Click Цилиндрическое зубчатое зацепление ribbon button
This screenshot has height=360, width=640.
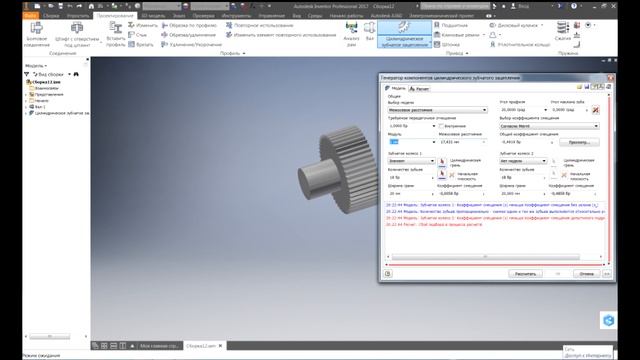point(404,35)
